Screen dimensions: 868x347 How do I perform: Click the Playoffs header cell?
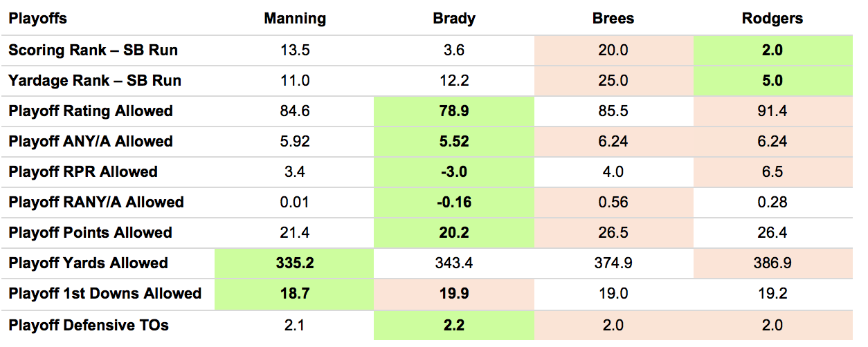pos(38,19)
